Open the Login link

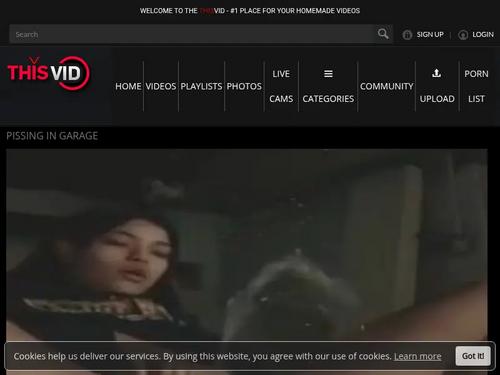(483, 35)
